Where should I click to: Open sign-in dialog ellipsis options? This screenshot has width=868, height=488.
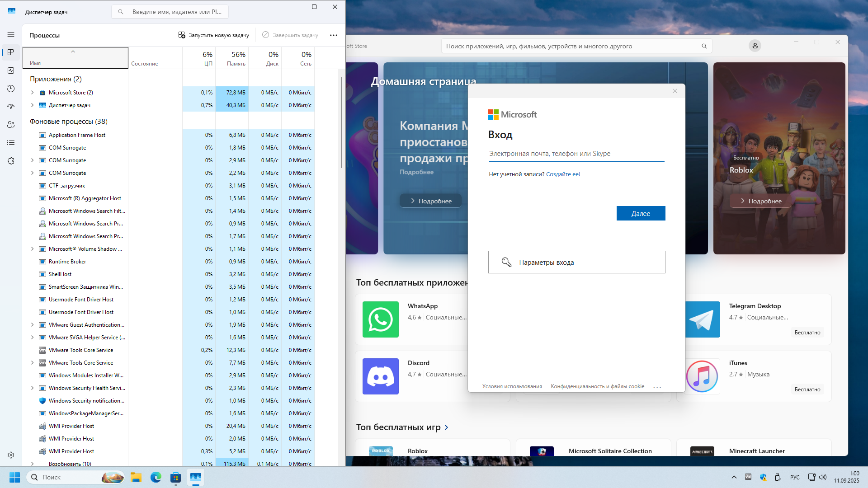657,387
